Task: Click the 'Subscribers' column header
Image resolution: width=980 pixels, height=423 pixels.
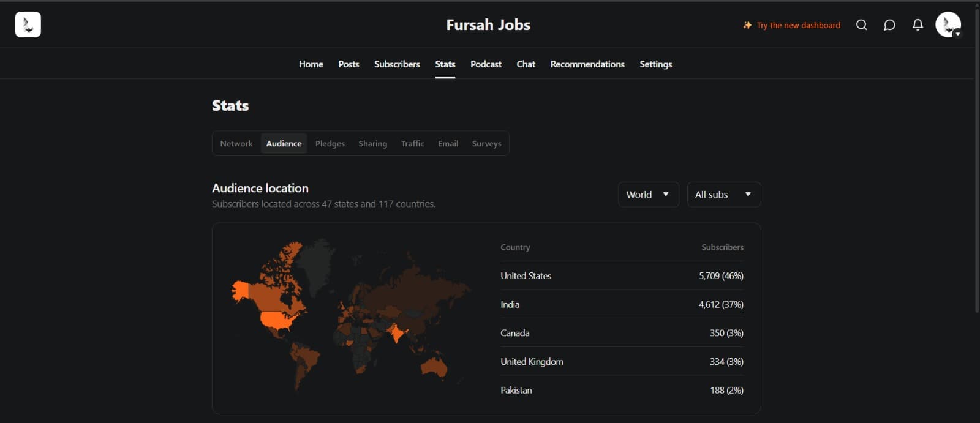Action: pyautogui.click(x=722, y=247)
